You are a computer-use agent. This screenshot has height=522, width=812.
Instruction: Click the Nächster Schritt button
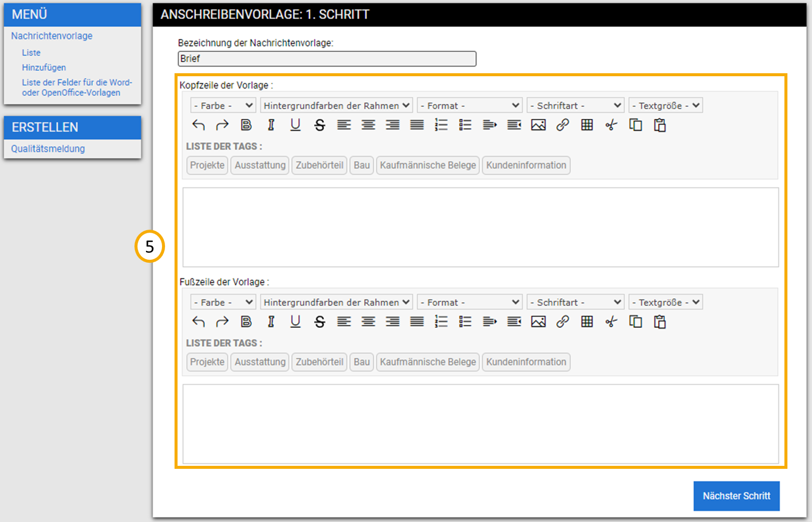736,496
